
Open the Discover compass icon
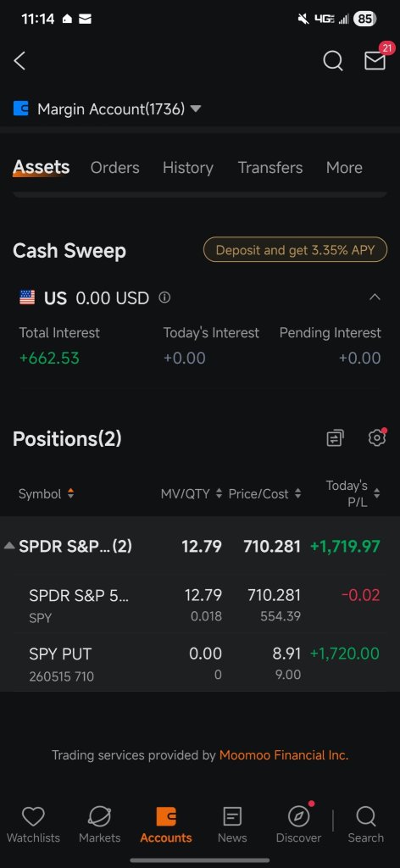click(x=299, y=825)
